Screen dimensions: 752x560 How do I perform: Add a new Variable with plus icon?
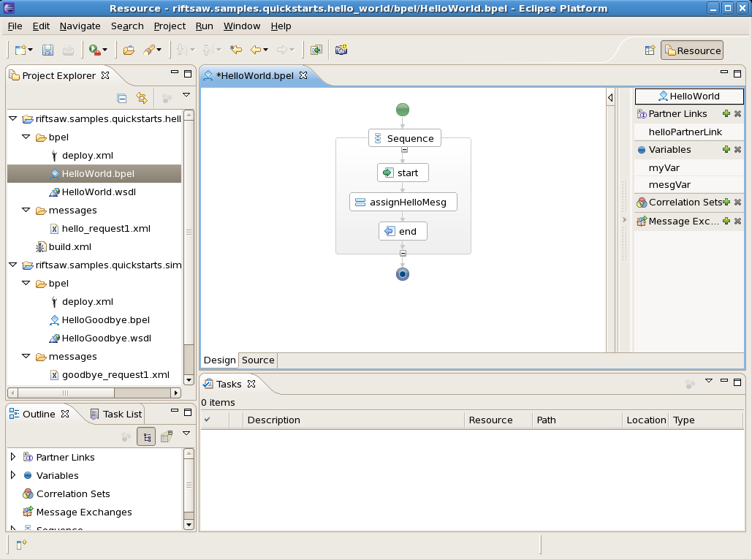click(726, 150)
